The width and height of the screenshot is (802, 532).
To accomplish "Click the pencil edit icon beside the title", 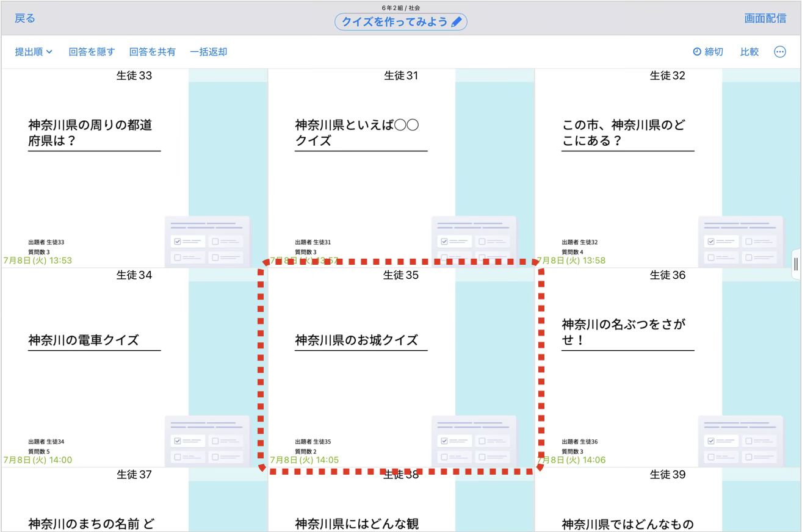I will pos(457,22).
